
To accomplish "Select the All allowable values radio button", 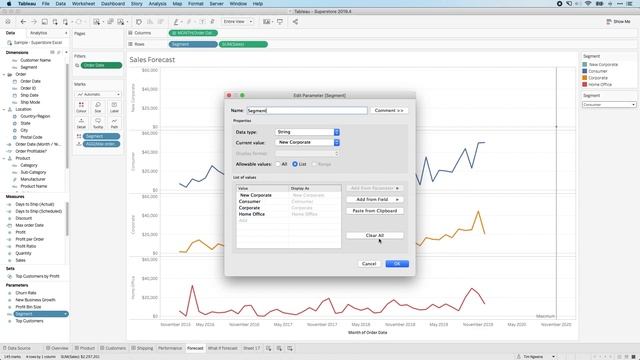I will click(x=278, y=164).
